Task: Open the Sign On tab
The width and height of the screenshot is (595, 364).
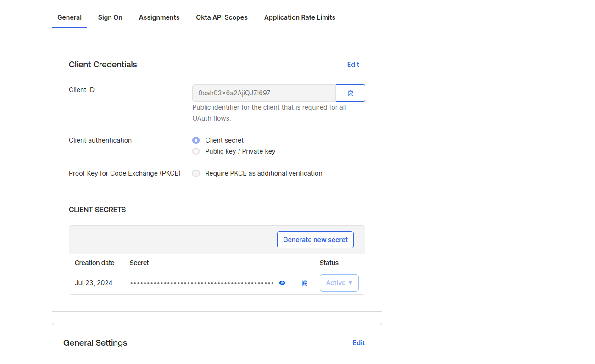Action: [x=110, y=17]
